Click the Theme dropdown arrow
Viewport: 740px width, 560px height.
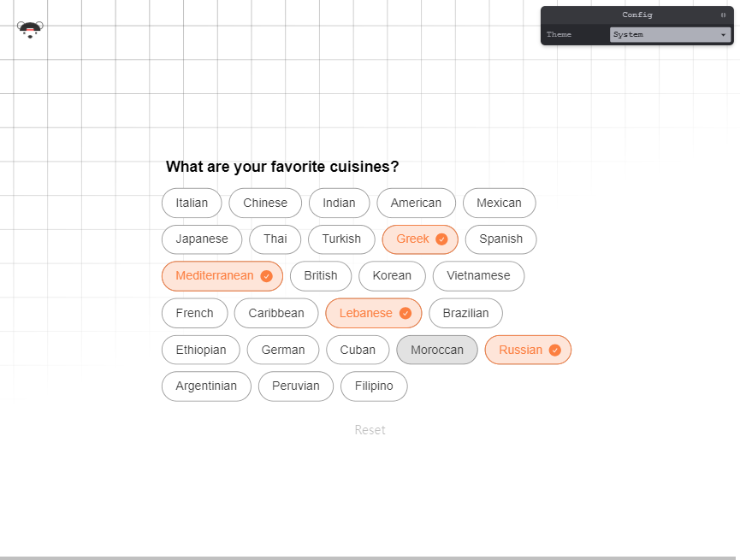click(723, 35)
